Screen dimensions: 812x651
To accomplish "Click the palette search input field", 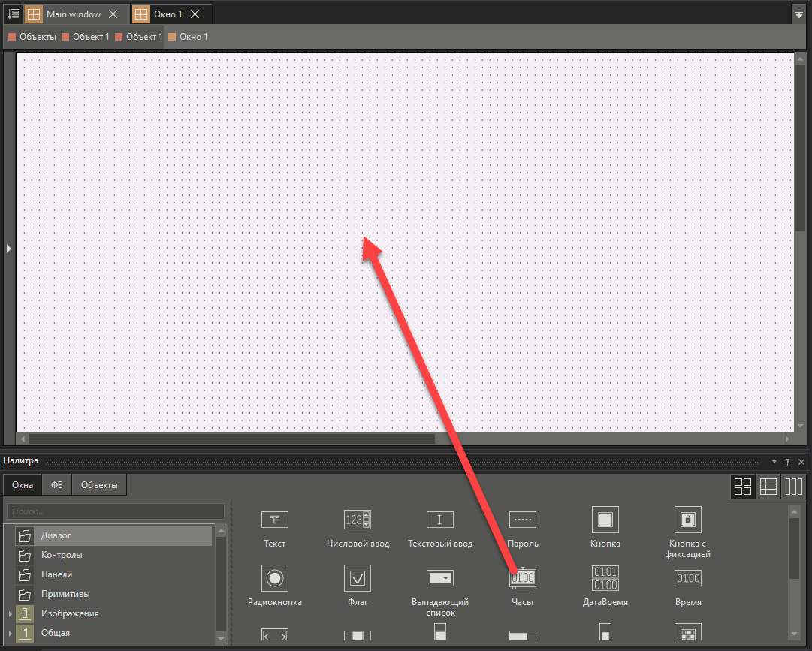I will point(116,511).
